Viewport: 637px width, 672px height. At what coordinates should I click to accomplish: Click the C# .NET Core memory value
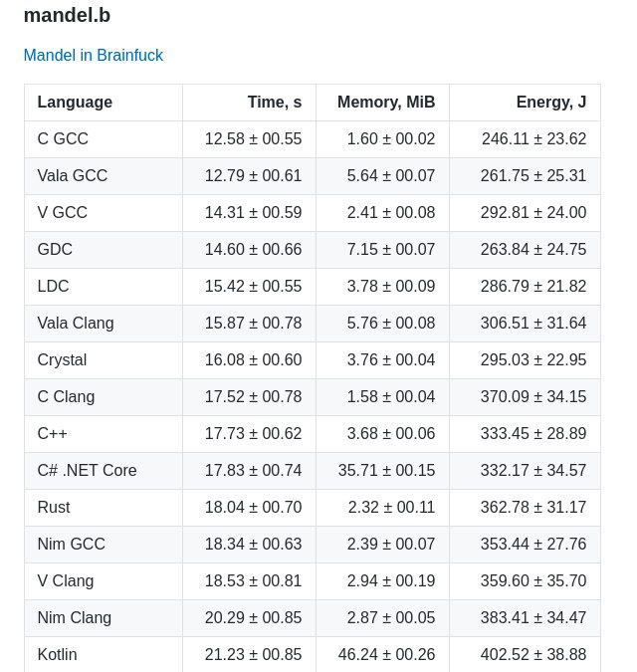point(386,471)
